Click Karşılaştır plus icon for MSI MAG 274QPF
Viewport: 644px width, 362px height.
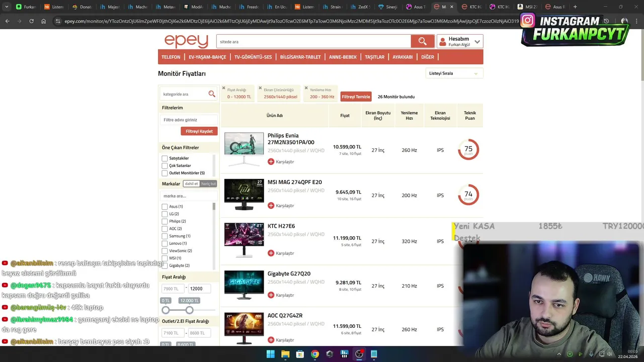271,206
